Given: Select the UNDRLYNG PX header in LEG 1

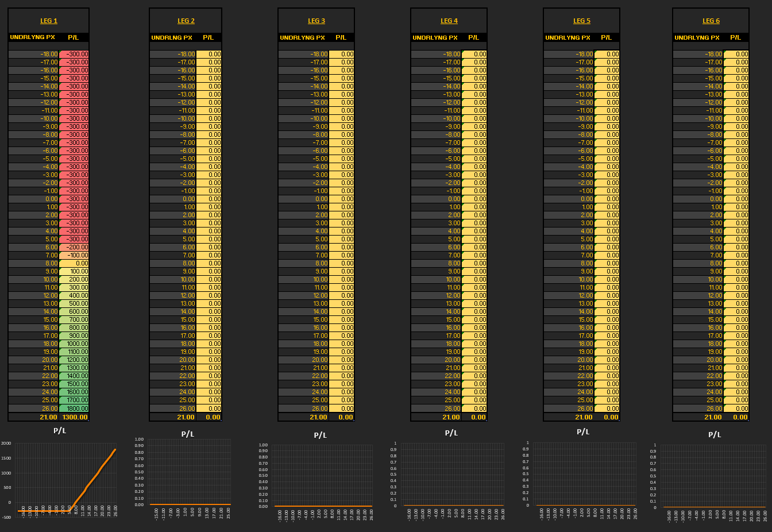Looking at the screenshot, I should click(x=32, y=37).
